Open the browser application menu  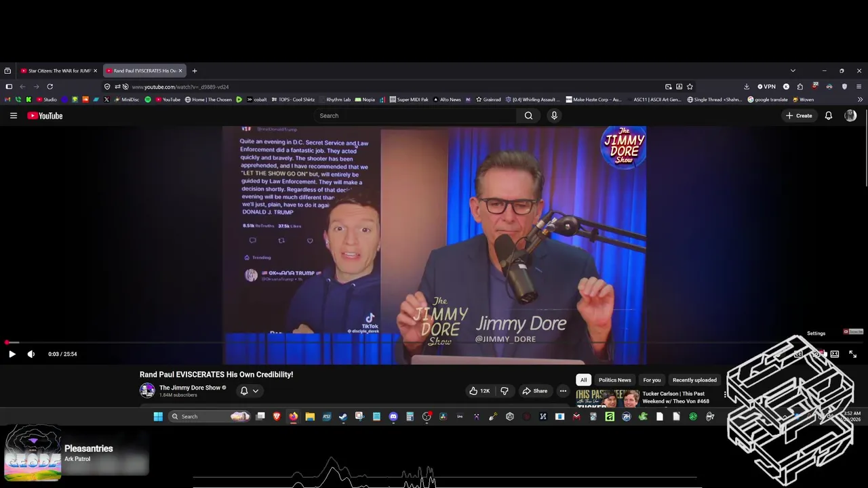[859, 87]
